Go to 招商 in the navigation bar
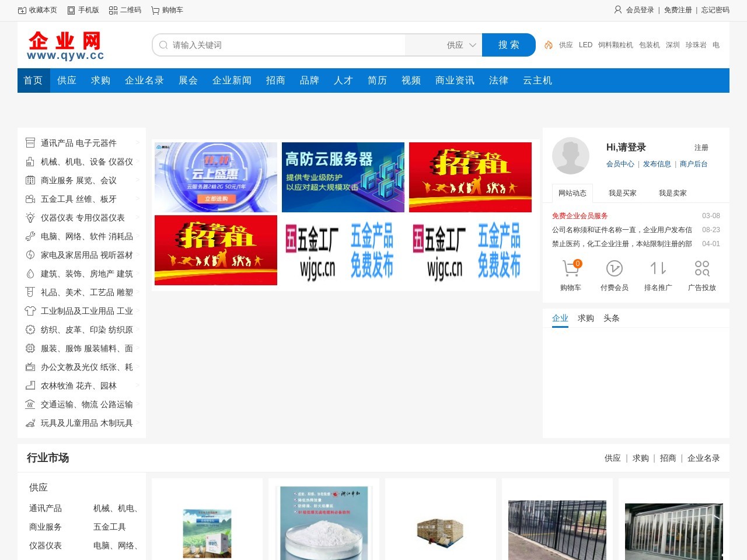 (275, 80)
